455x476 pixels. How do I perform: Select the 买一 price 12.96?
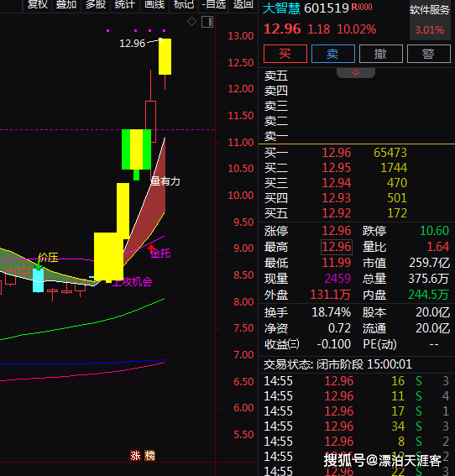(337, 153)
